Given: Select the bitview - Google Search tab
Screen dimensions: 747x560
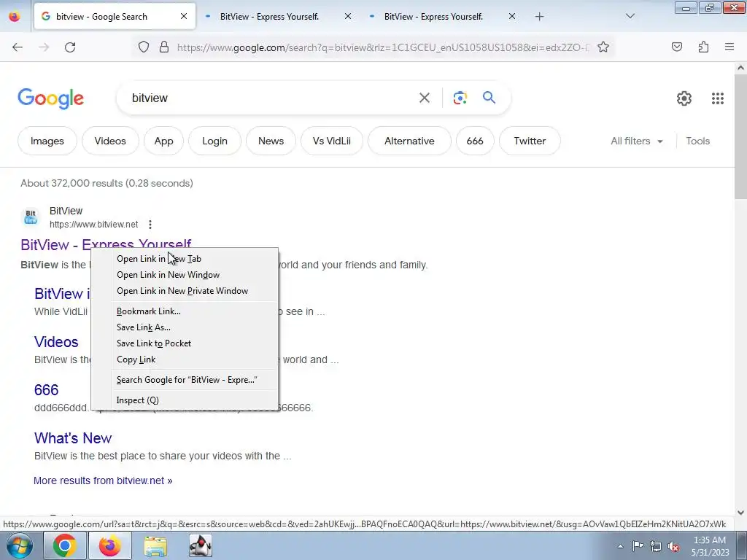Looking at the screenshot, I should (101, 17).
